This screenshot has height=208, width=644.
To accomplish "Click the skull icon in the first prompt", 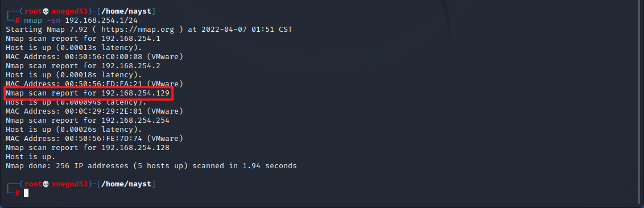I will click(46, 11).
